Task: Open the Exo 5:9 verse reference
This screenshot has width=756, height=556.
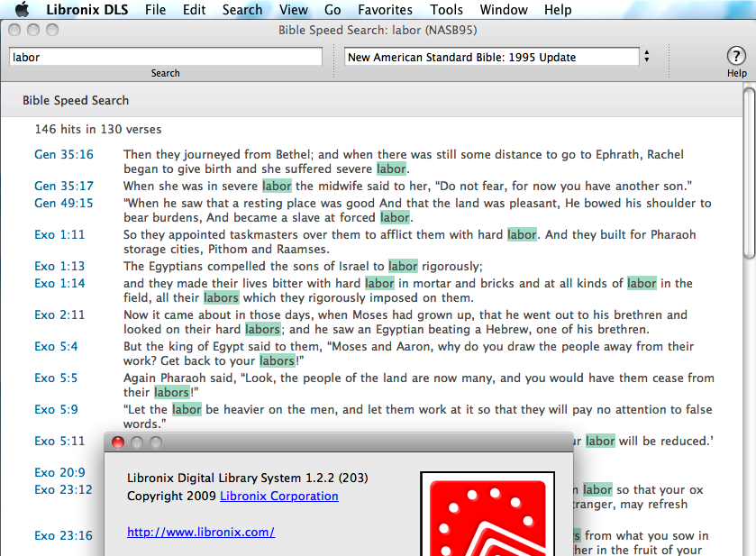Action: click(56, 409)
